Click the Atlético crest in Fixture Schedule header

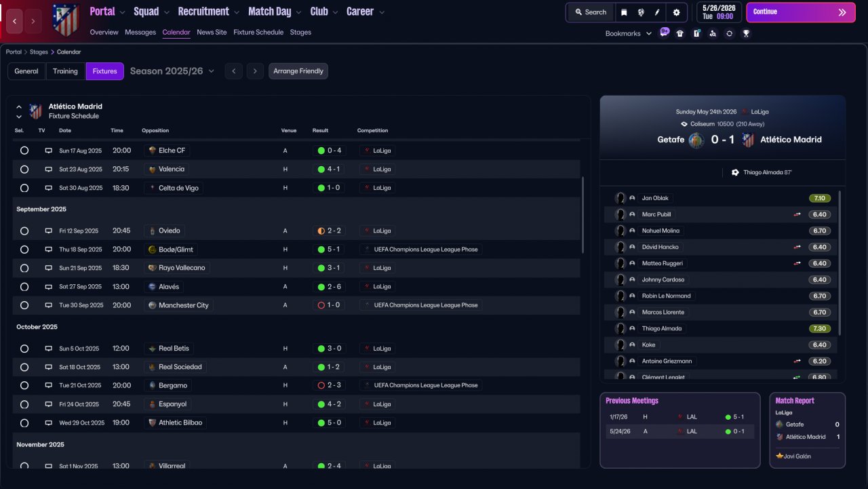[x=35, y=111]
